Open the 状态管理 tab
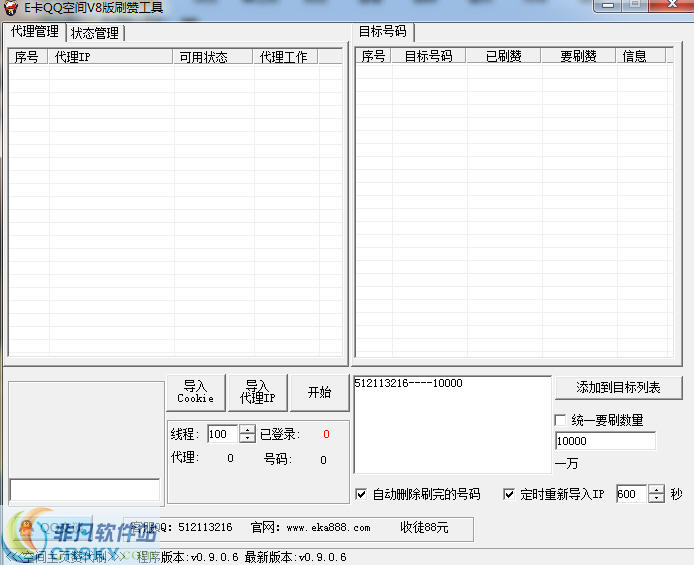 click(x=95, y=33)
